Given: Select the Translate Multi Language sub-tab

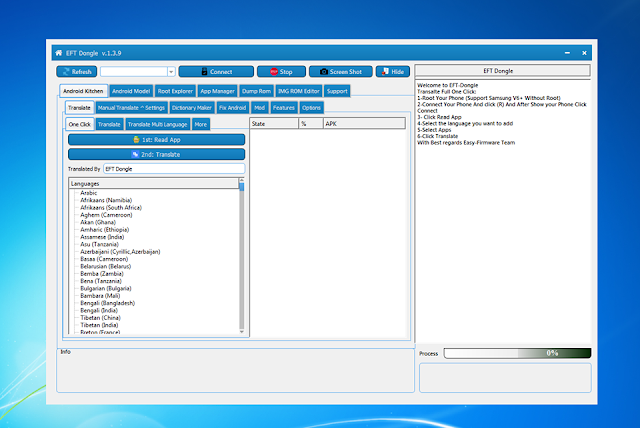Looking at the screenshot, I should 157,124.
